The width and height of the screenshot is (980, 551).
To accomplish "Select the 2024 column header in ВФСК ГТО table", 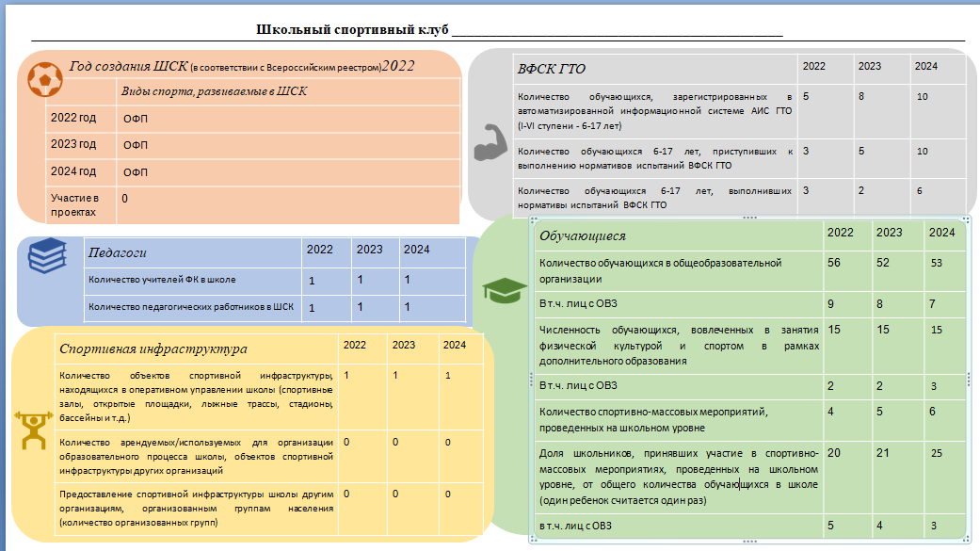I will tap(925, 66).
